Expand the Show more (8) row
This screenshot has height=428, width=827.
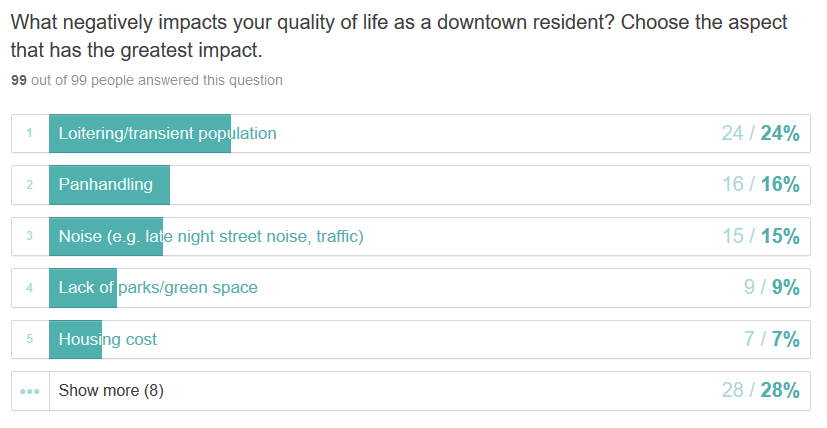[x=411, y=391]
